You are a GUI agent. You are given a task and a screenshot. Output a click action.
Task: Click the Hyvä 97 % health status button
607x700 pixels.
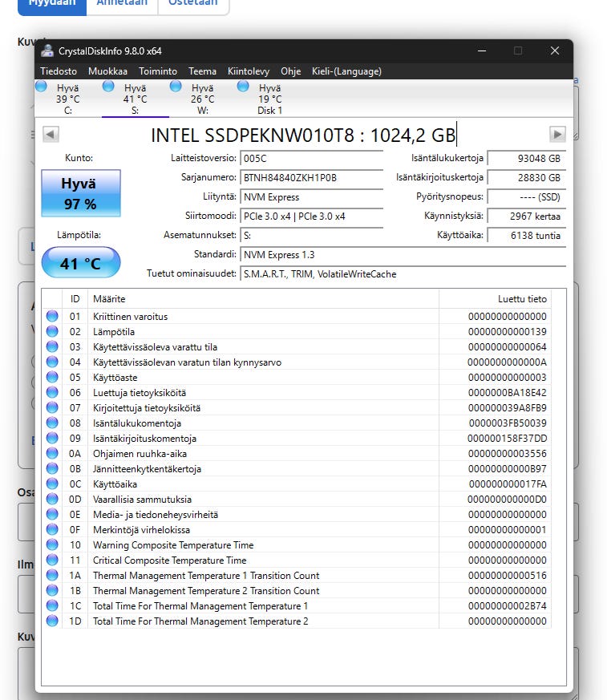81,193
